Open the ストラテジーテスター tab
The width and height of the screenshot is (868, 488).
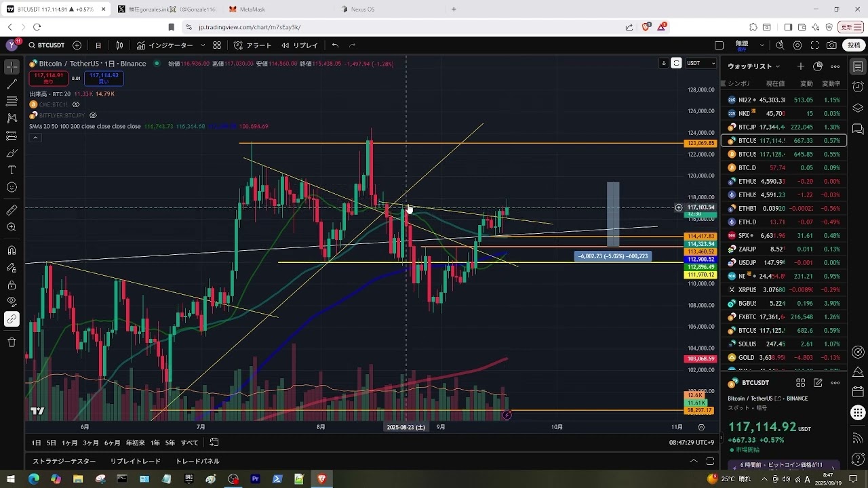tap(64, 461)
